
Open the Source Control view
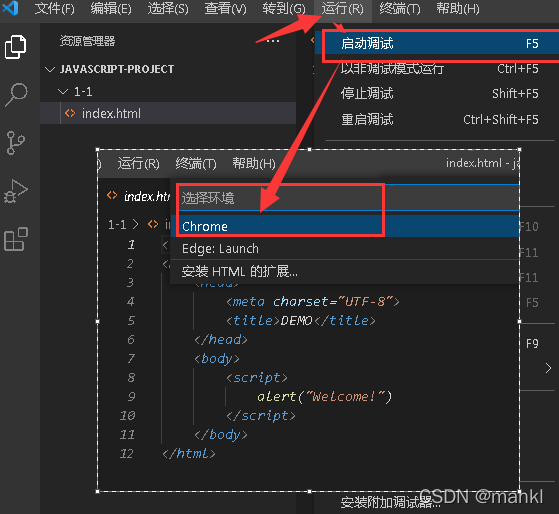(16, 143)
